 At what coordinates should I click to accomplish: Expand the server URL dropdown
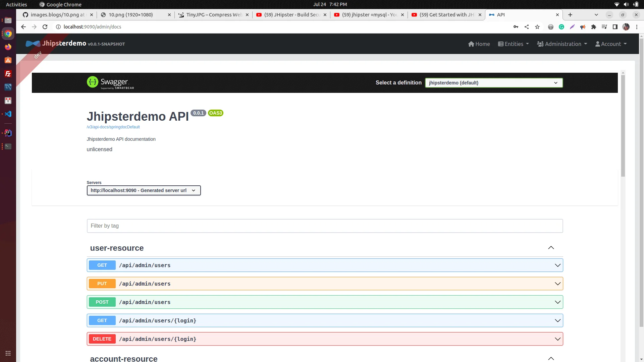[193, 190]
